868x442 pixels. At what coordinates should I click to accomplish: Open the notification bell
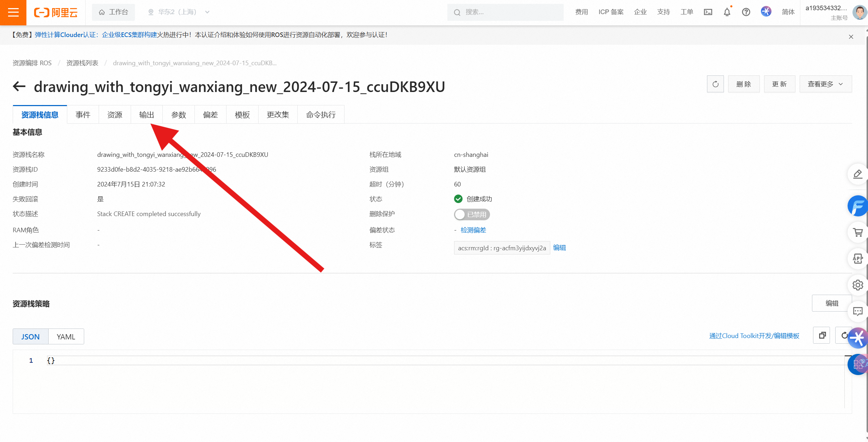[727, 12]
